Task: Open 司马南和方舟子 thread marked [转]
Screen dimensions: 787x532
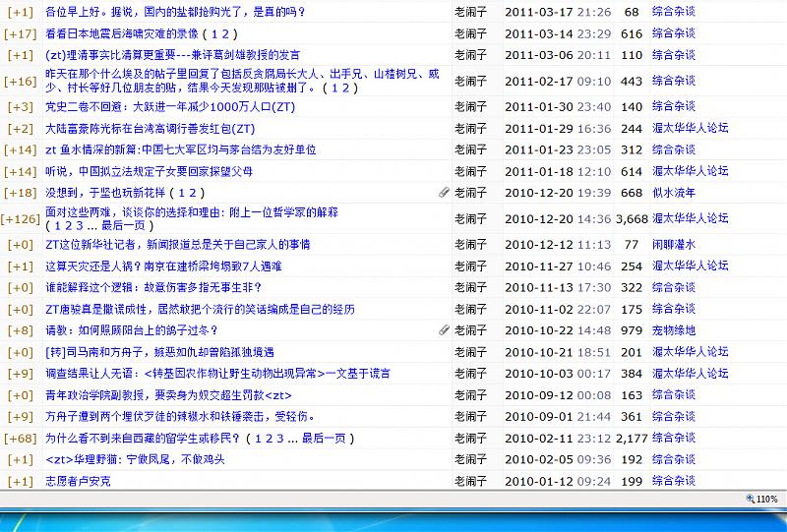Action: [159, 352]
